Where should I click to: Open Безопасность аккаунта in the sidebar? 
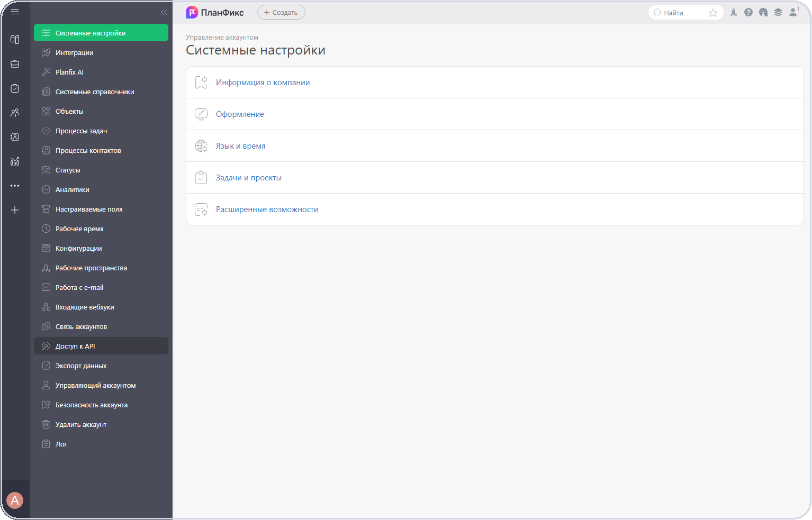click(101, 405)
